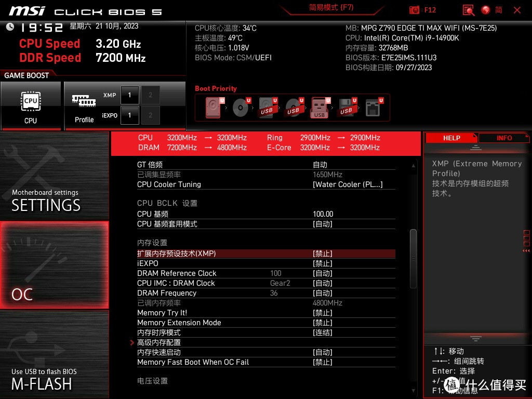Select the USB floppy boot device icon
Image resolution: width=532 pixels, height=399 pixels.
(x=347, y=108)
